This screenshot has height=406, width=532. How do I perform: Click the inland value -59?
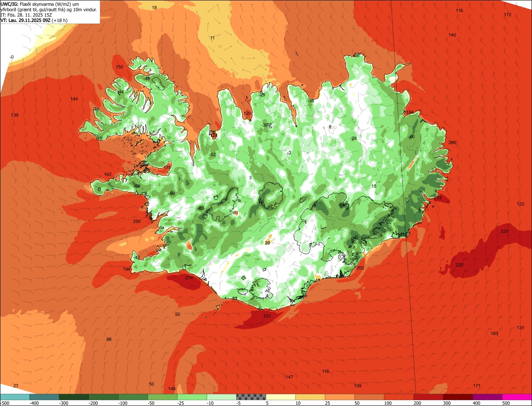[x=172, y=193]
